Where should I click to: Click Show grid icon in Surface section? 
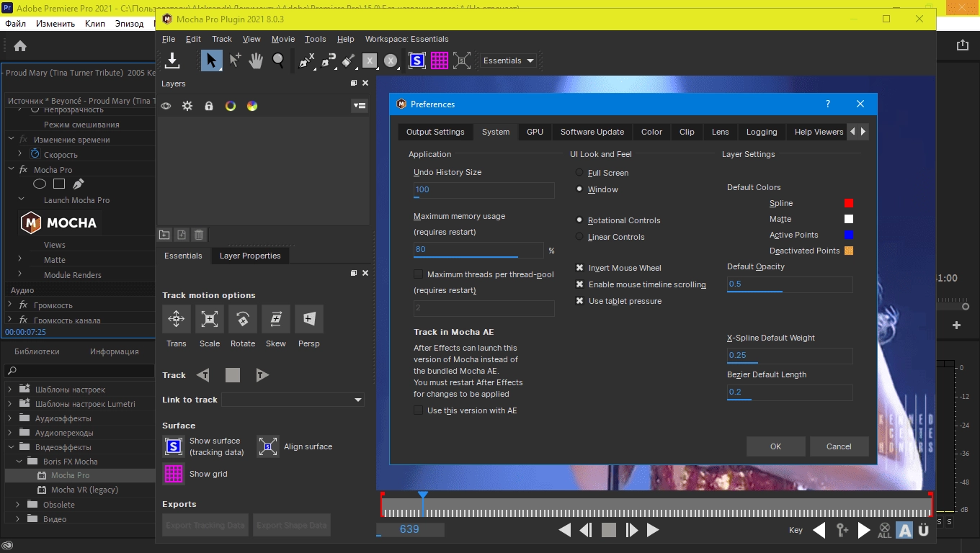pyautogui.click(x=174, y=474)
